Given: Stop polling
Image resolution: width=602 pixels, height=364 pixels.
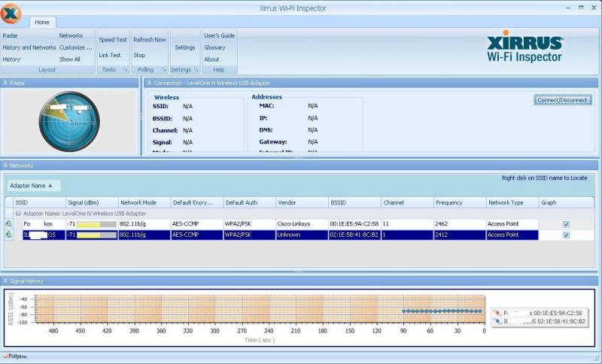Looking at the screenshot, I should click(139, 55).
